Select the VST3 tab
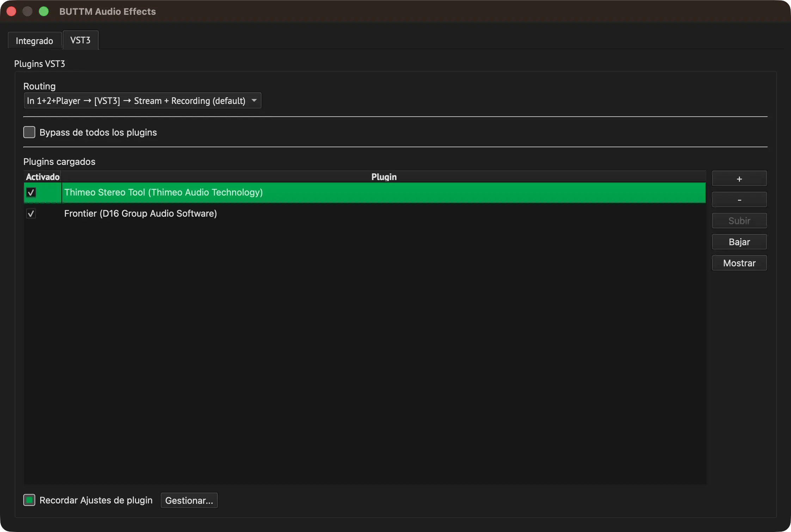 (80, 40)
